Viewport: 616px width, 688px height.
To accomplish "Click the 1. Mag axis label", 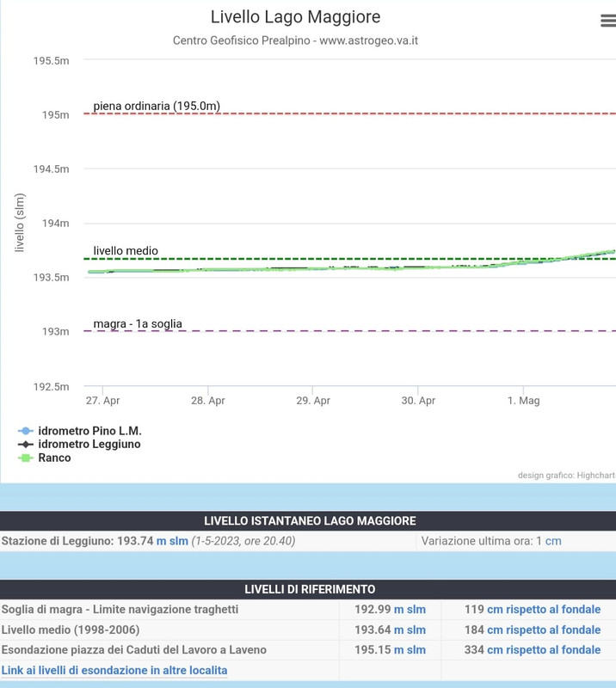I will (x=523, y=401).
